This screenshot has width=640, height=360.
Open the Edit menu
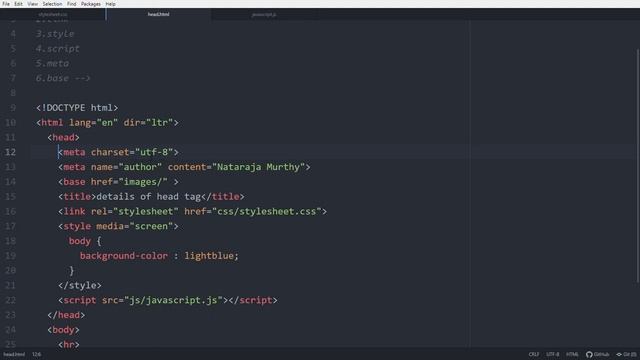coord(18,4)
